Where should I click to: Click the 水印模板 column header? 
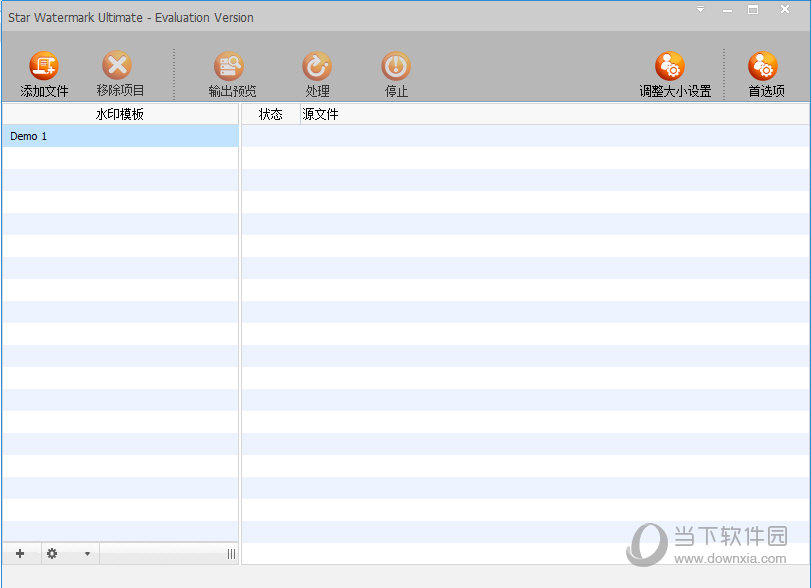pyautogui.click(x=120, y=114)
